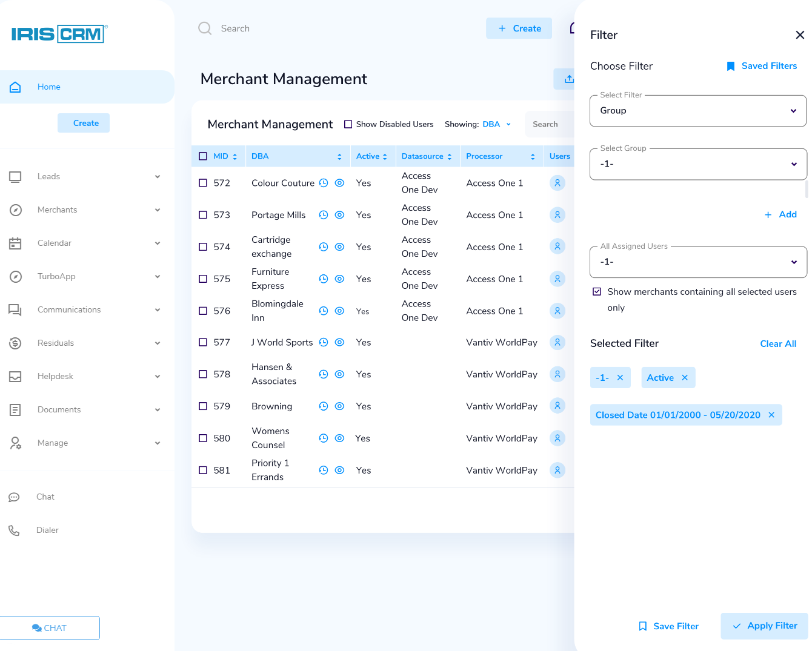Toggle Show Disabled Users checkbox
This screenshot has height=651, width=812.
pyautogui.click(x=348, y=124)
